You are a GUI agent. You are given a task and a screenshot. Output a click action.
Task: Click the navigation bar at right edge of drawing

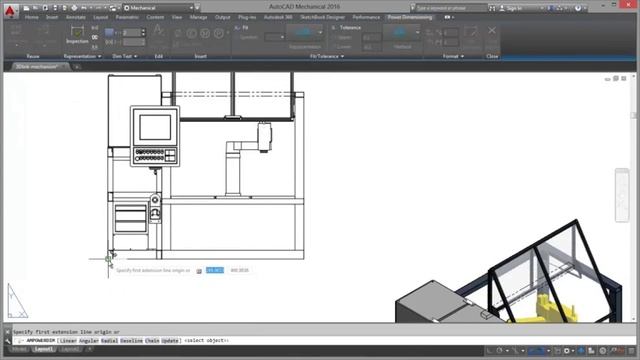(x=622, y=195)
